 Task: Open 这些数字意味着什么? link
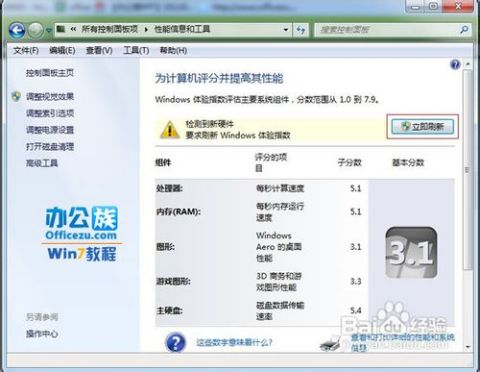[234, 342]
